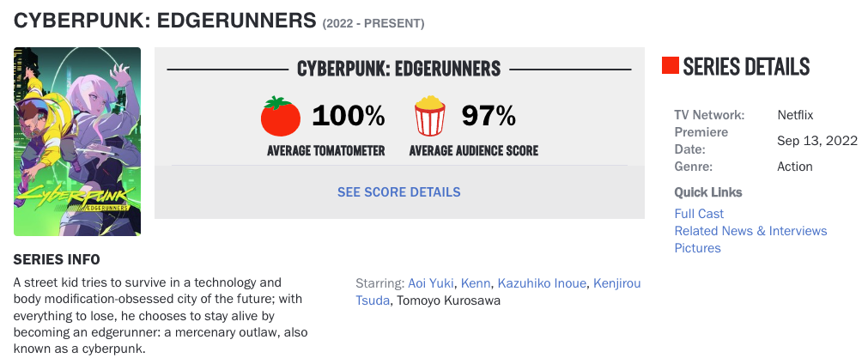
Task: Click the 97% audience score
Action: (x=489, y=116)
